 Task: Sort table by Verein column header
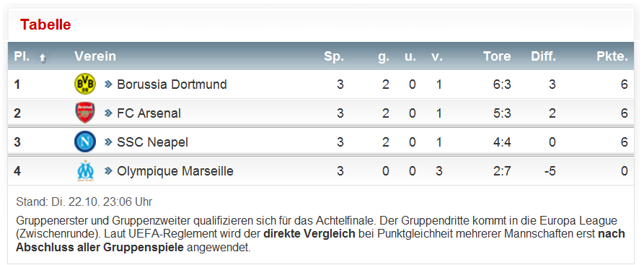click(x=95, y=56)
